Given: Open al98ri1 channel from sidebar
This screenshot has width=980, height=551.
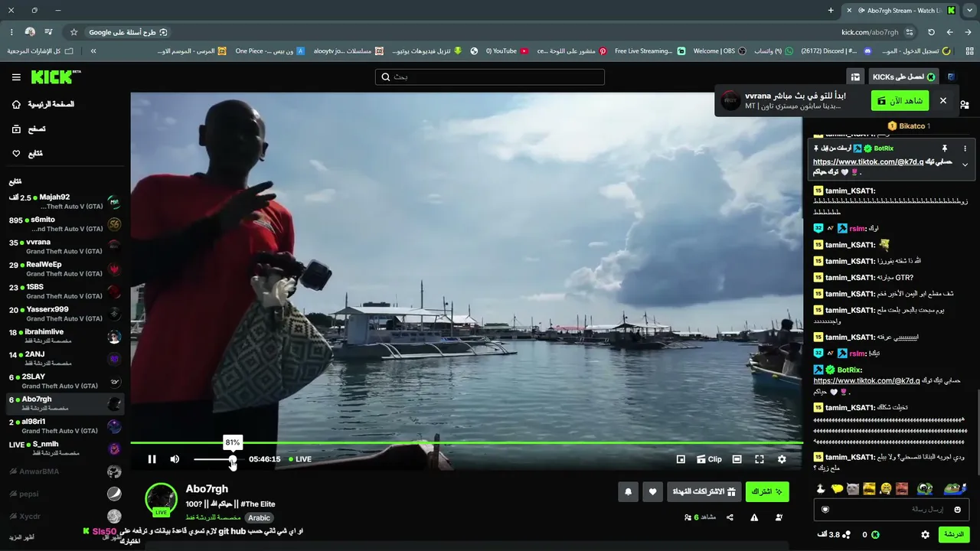Looking at the screenshot, I should pos(65,426).
